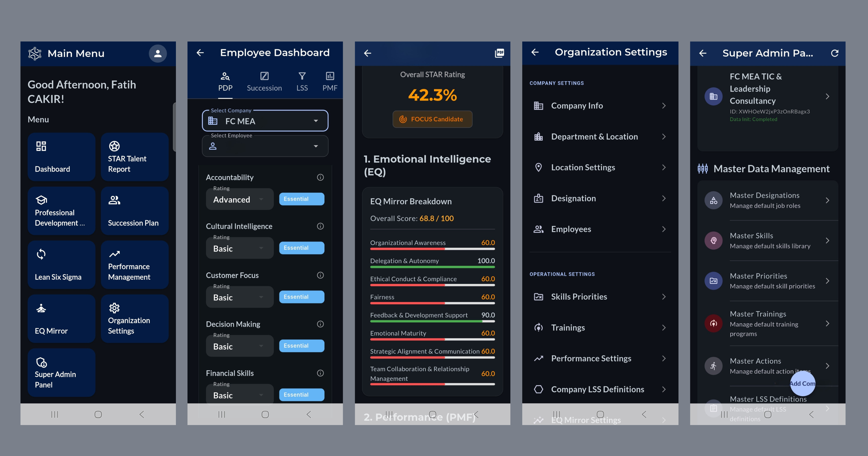Open the Select Company dropdown
This screenshot has height=456, width=868.
(265, 121)
